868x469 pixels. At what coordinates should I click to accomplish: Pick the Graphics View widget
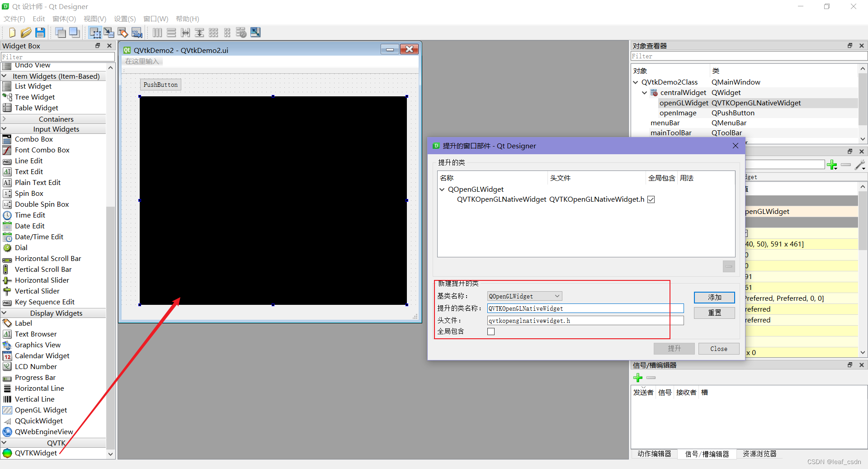[38, 345]
